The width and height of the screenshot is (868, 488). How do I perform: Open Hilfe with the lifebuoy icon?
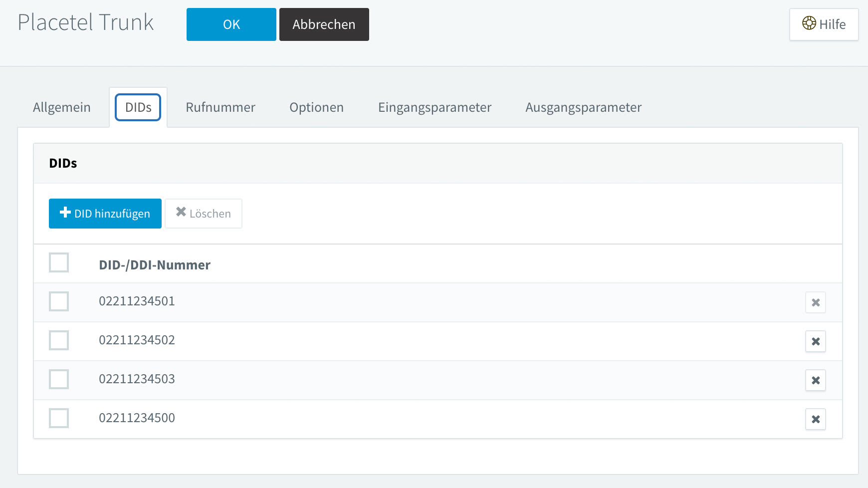pyautogui.click(x=824, y=24)
